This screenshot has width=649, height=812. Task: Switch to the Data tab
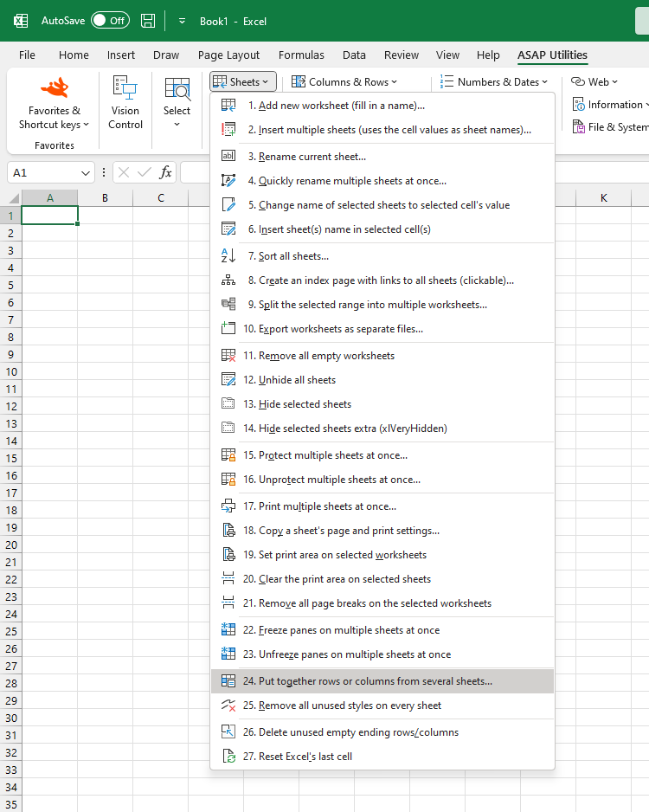[x=354, y=55]
